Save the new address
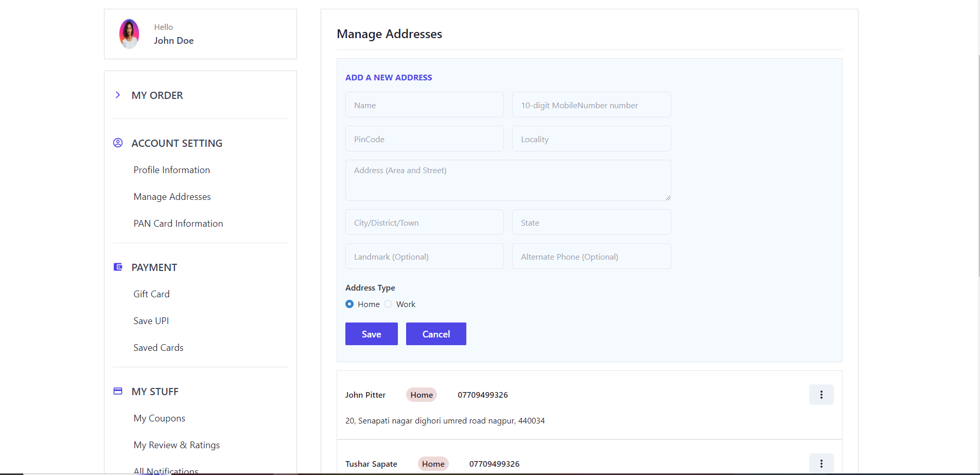This screenshot has width=980, height=475. 371,334
